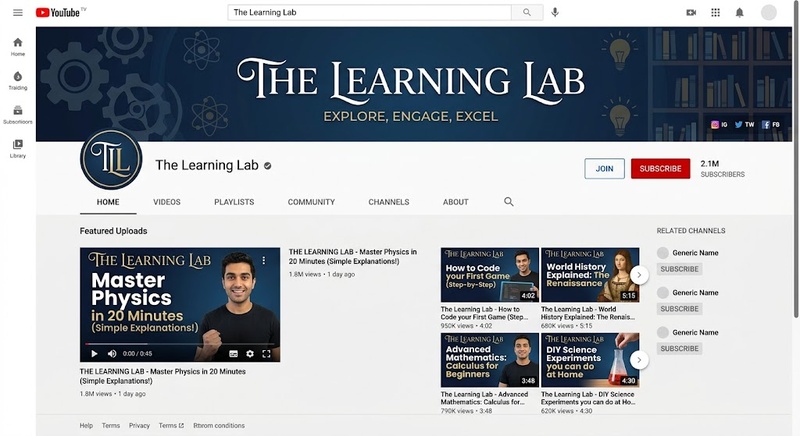Open the account avatar menu
Image resolution: width=800 pixels, height=436 pixels.
pos(768,13)
